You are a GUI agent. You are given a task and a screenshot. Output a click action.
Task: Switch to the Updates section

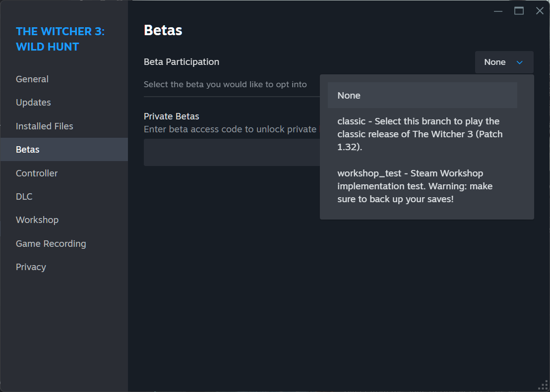[x=64, y=103]
